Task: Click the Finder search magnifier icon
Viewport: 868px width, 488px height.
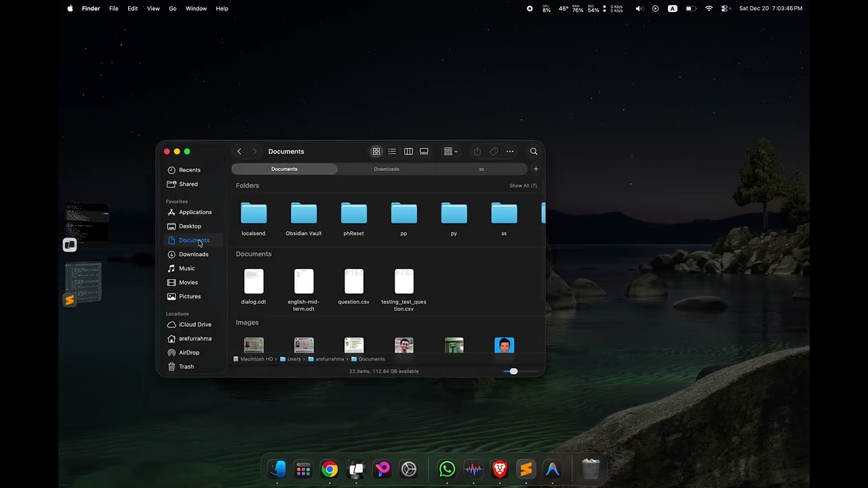Action: point(534,151)
